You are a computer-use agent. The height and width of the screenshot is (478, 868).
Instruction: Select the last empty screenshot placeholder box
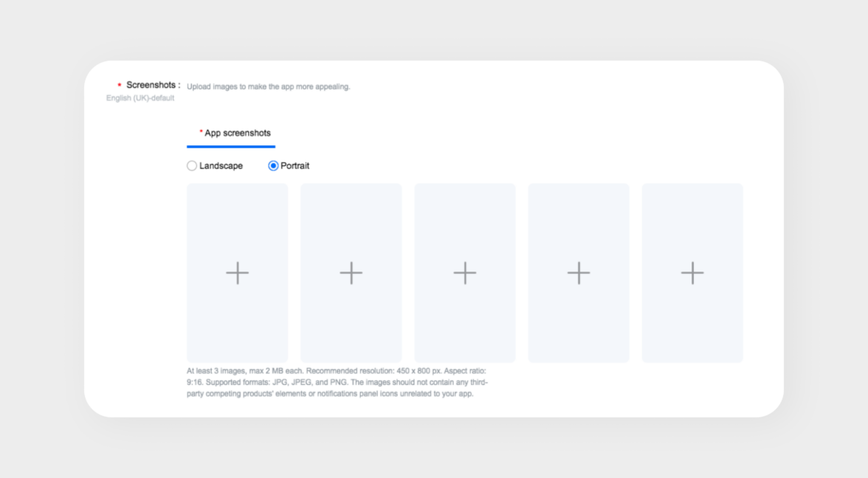(x=692, y=273)
